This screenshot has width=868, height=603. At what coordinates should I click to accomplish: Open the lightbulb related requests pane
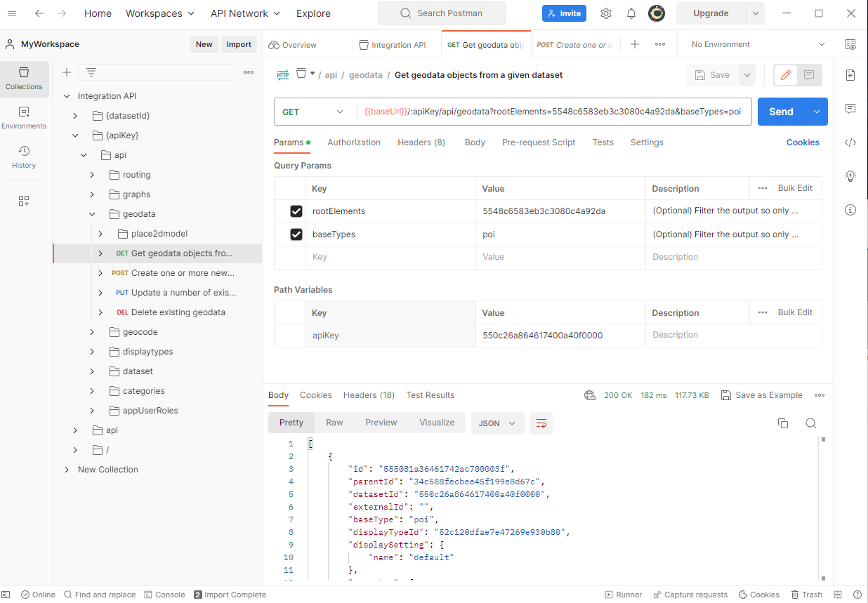(x=850, y=176)
